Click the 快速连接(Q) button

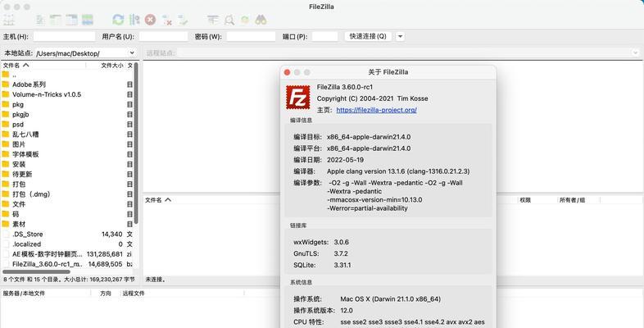pos(368,36)
